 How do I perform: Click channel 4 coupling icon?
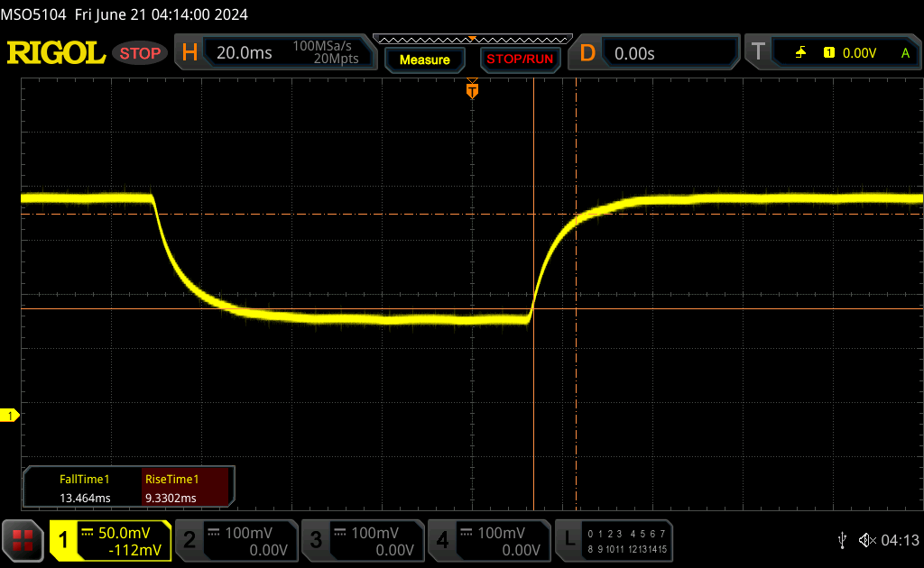click(x=467, y=532)
